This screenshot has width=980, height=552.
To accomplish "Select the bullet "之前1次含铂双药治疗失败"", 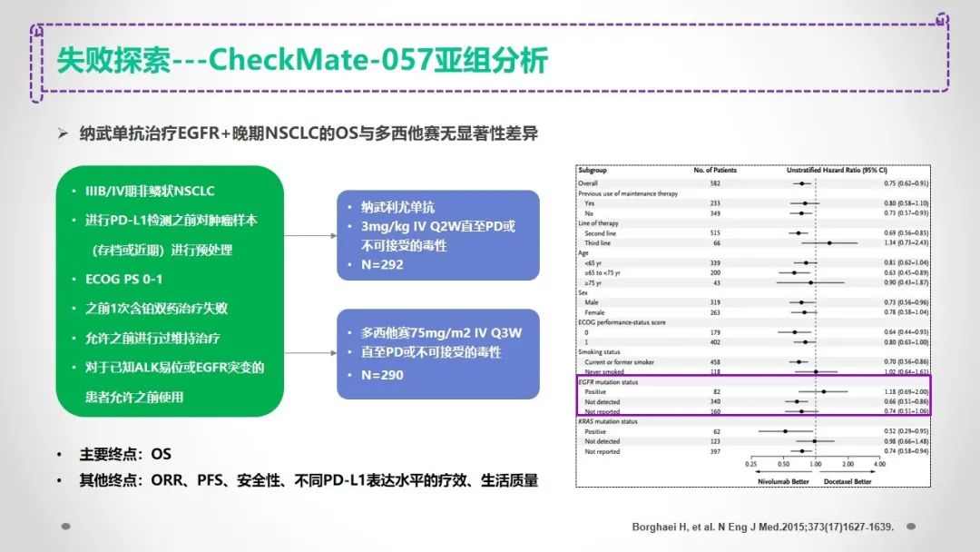I will click(x=156, y=308).
